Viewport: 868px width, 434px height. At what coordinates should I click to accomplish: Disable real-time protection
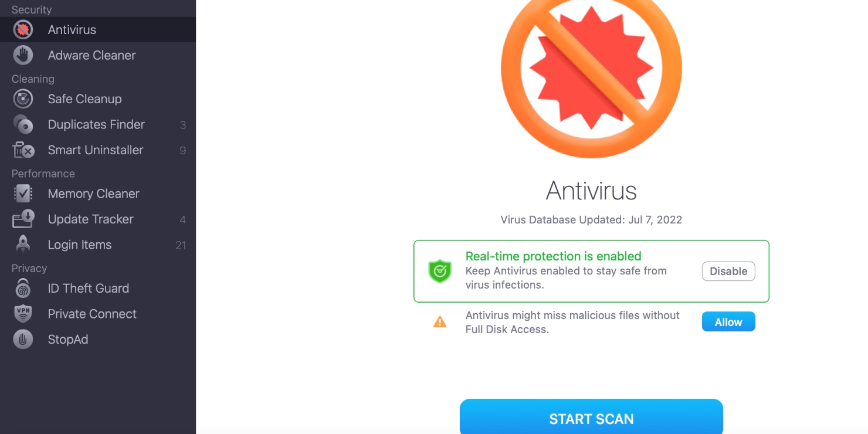tap(728, 272)
